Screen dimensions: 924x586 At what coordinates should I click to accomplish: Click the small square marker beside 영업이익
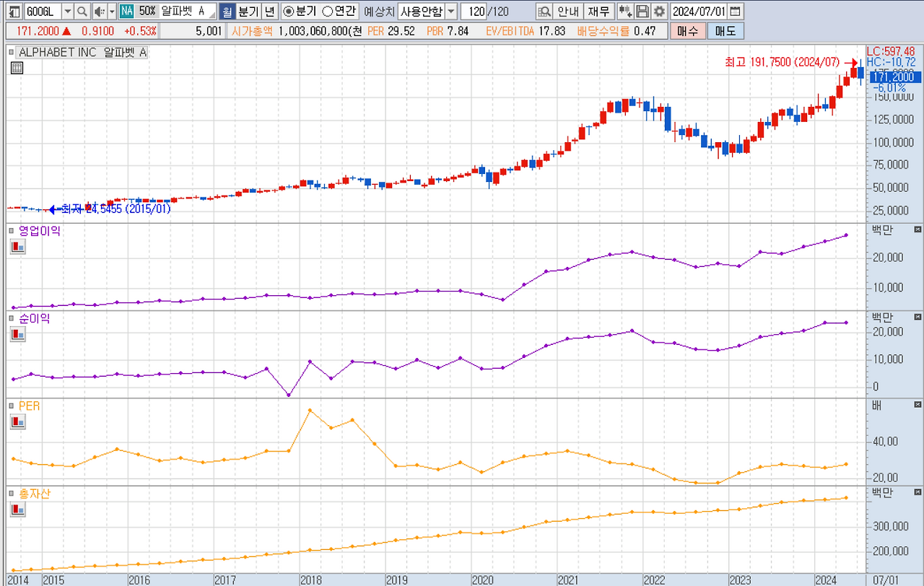(11, 231)
